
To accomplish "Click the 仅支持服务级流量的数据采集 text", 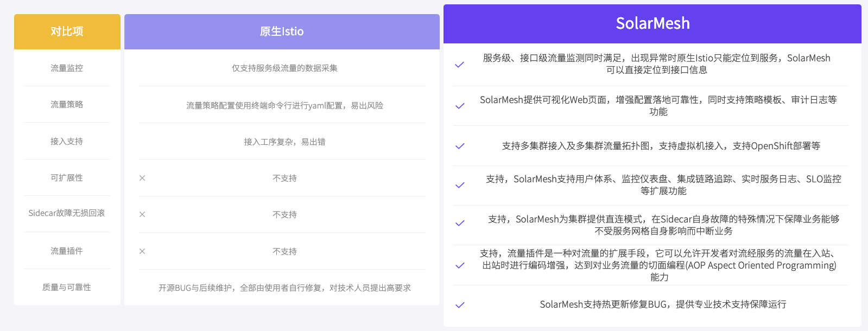I will tap(284, 68).
